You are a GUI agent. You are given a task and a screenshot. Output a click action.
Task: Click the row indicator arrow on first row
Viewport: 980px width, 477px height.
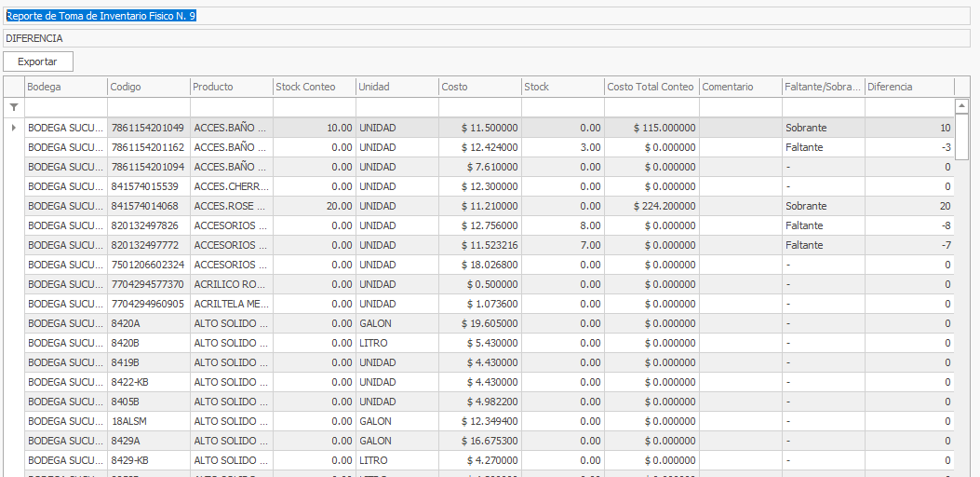[13, 128]
